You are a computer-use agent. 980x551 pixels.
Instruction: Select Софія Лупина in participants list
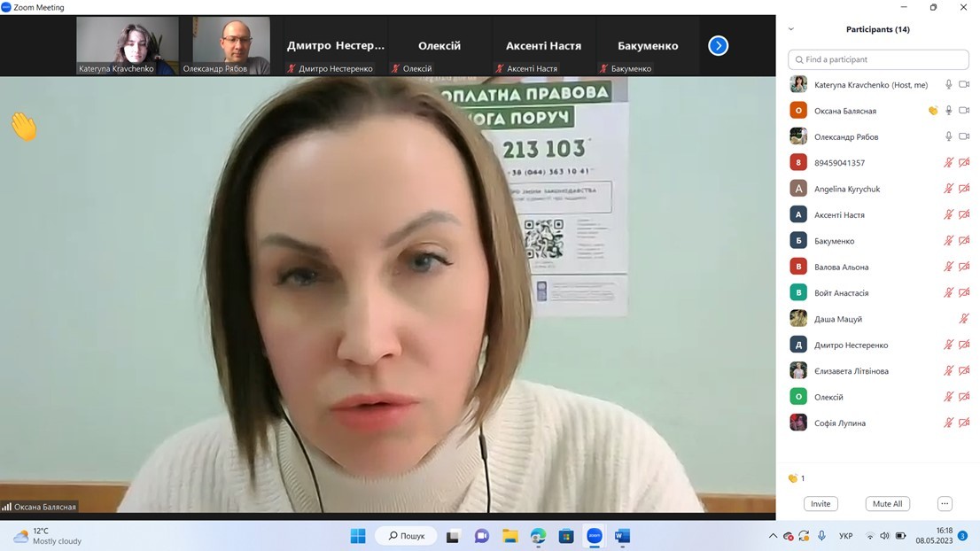click(x=878, y=423)
